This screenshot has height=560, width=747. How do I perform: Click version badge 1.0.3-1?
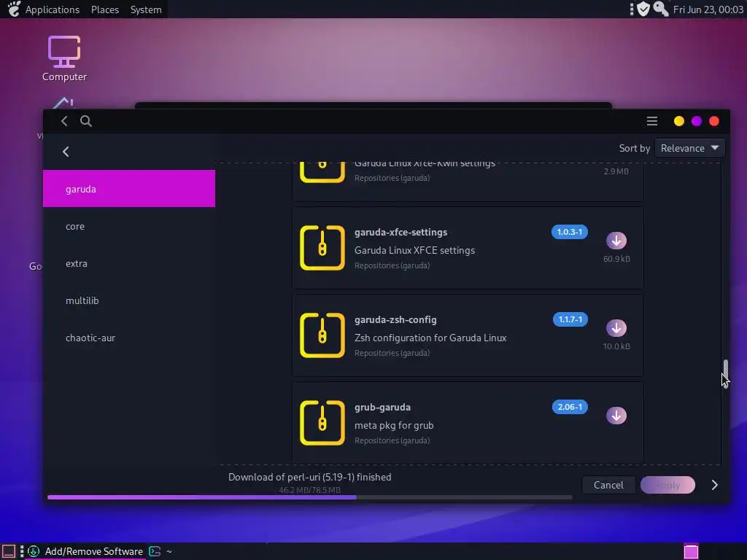click(570, 232)
